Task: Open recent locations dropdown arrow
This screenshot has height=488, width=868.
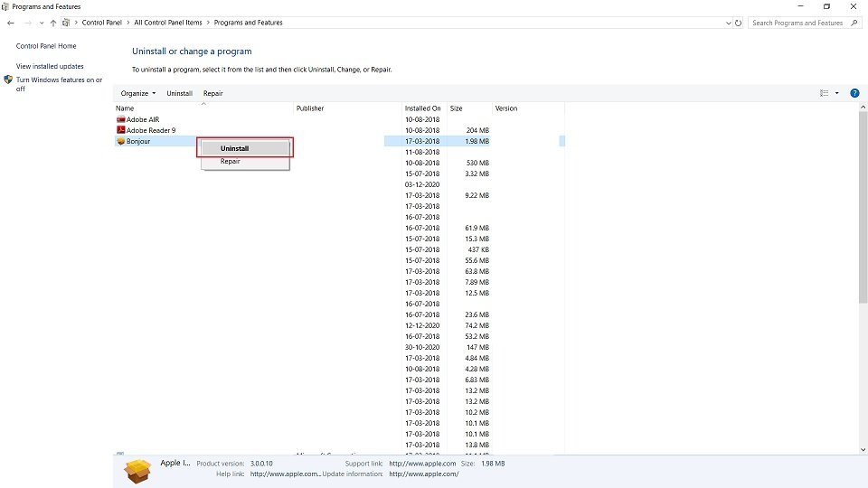Action: (42, 23)
